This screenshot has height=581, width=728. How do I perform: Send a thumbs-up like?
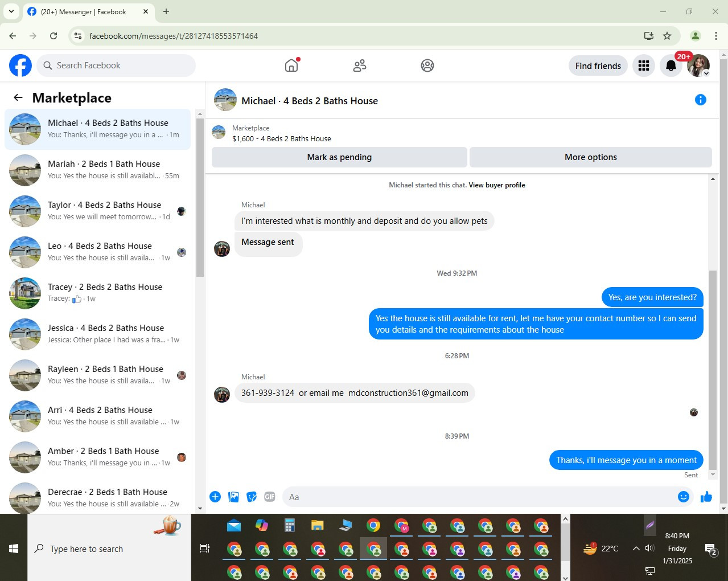point(706,497)
